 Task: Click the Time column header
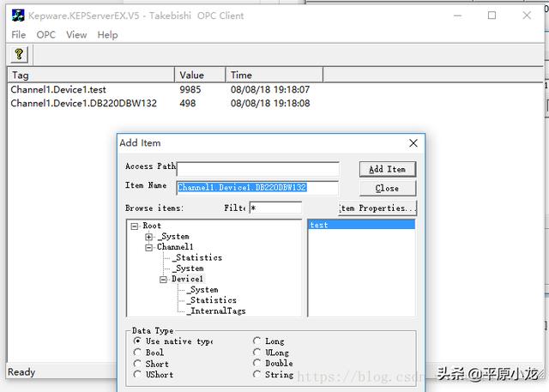(274, 75)
